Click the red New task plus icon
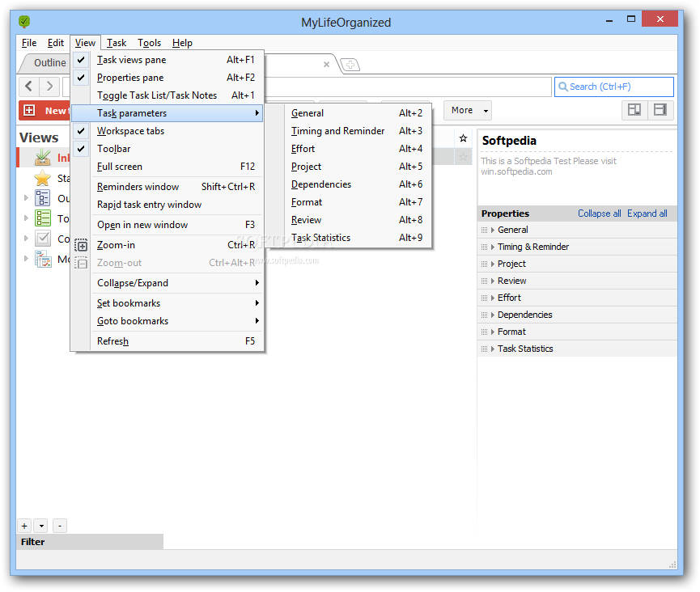Image resolution: width=700 pixels, height=592 pixels. coord(29,110)
